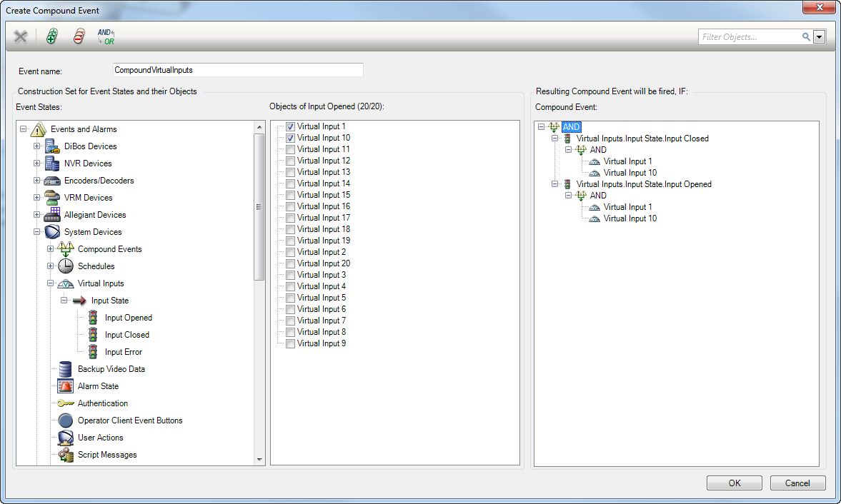This screenshot has height=504, width=841.
Task: Click the Backup Video Data database icon
Action: pyautogui.click(x=66, y=369)
